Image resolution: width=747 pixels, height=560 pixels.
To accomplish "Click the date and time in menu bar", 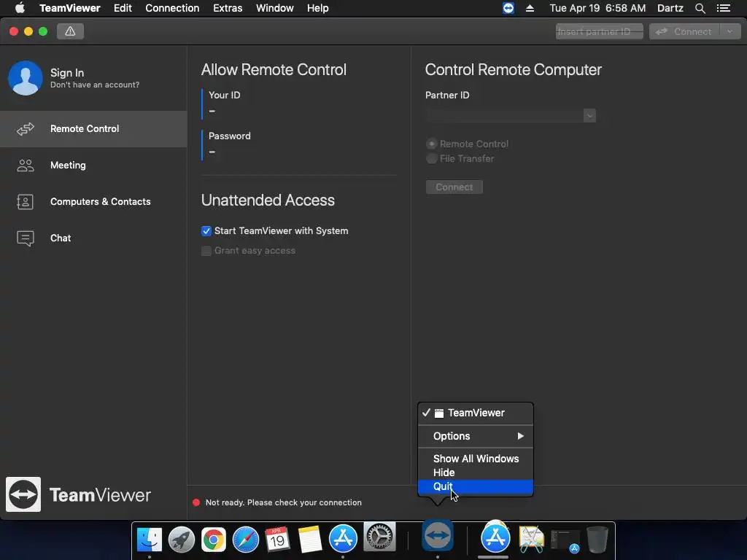I will click(x=597, y=8).
